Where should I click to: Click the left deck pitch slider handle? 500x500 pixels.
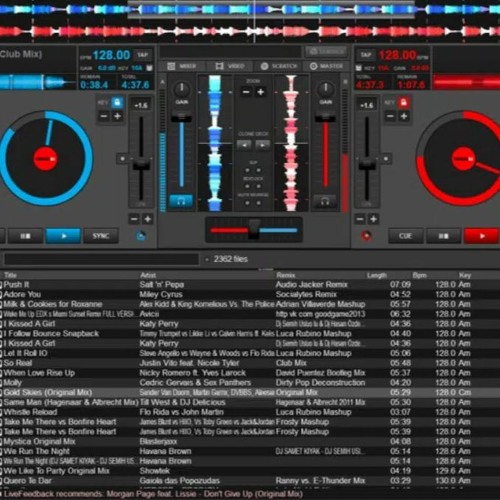(x=141, y=165)
